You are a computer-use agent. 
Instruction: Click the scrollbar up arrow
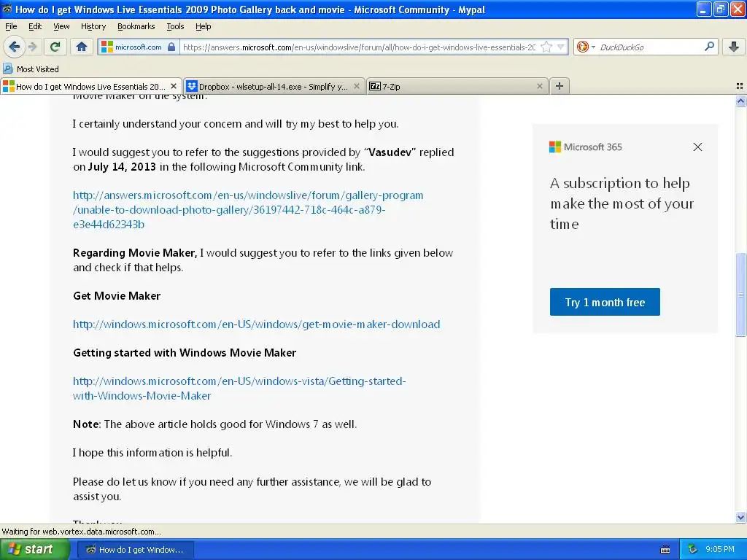(740, 101)
